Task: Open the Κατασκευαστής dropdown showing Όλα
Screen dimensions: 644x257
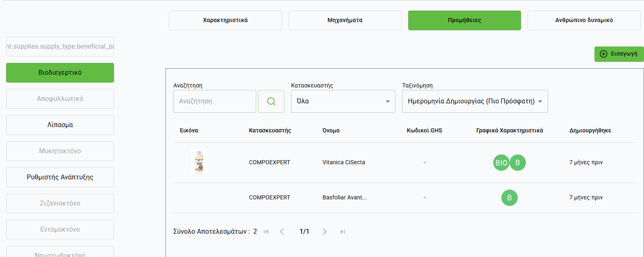Action: pos(343,101)
